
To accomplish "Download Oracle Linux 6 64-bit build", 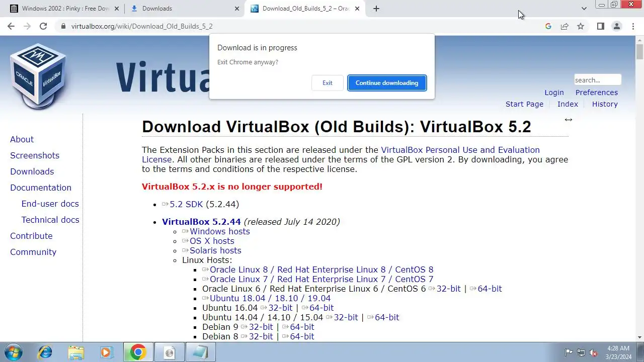I will coord(490,289).
